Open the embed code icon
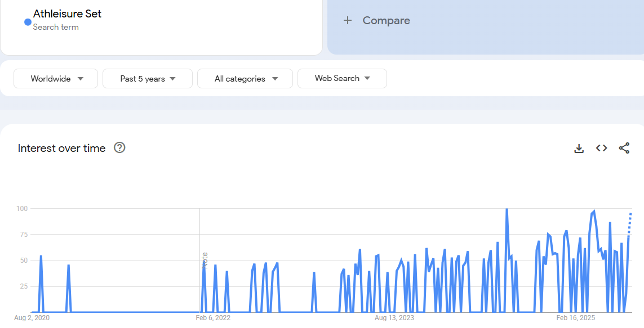 [x=601, y=149]
